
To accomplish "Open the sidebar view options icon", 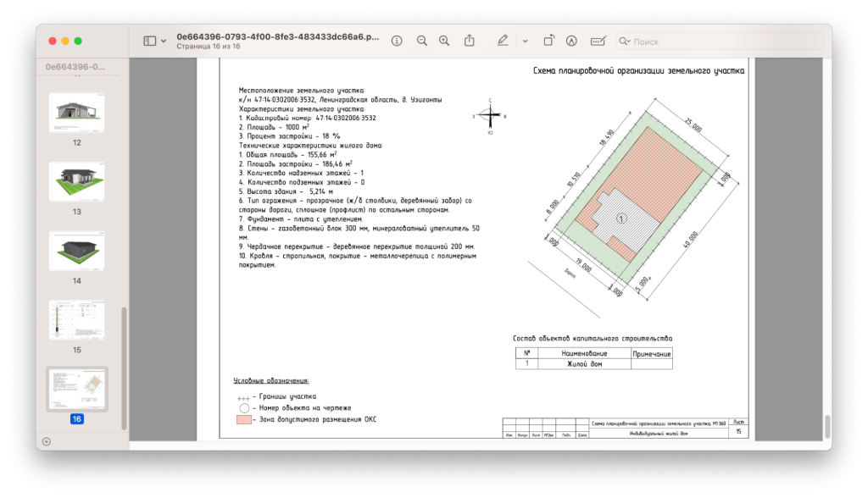I will tap(164, 40).
